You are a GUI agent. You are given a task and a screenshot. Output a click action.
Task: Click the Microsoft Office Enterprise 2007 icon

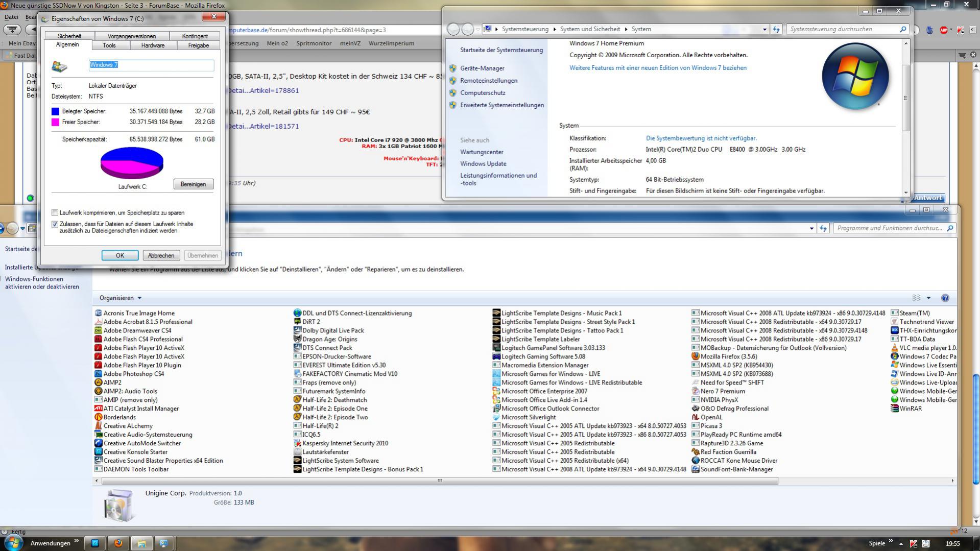coord(496,391)
